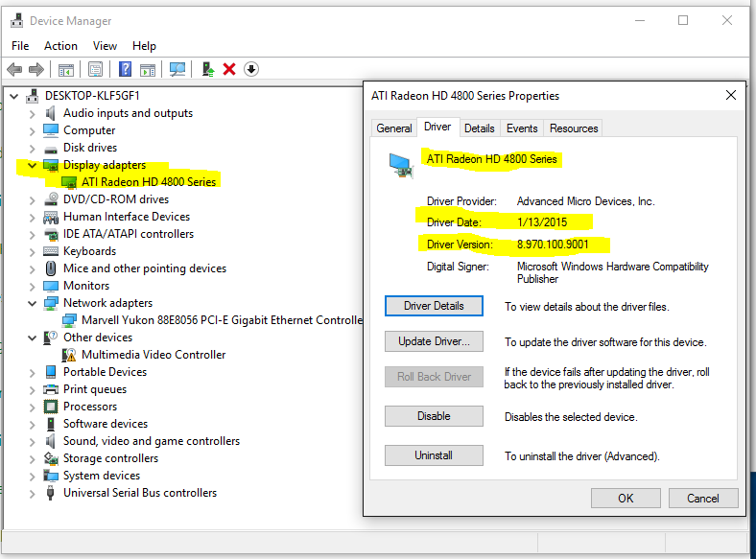Click the Uninstall button
Image resolution: width=756 pixels, height=559 pixels.
tap(434, 455)
